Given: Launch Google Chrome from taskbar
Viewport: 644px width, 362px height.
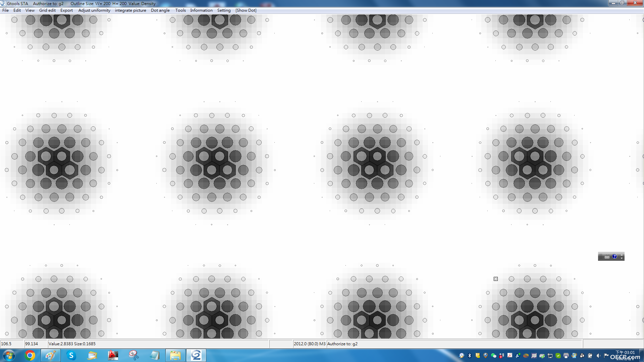Looking at the screenshot, I should pyautogui.click(x=30, y=355).
